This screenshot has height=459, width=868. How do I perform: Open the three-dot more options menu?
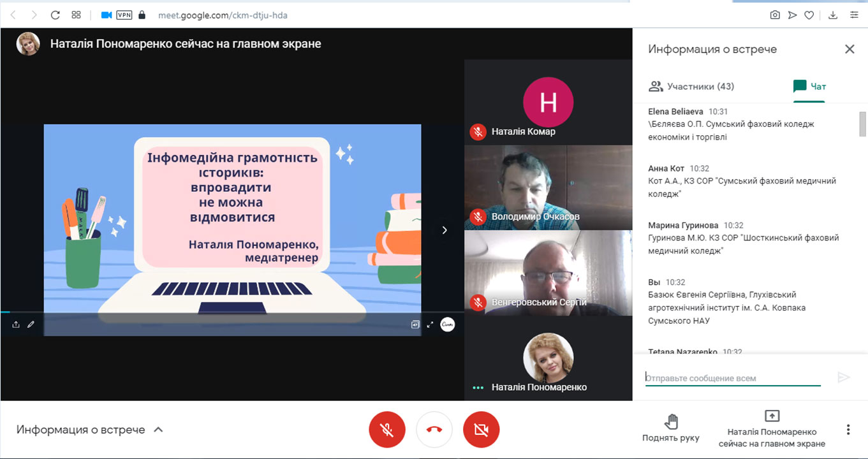pos(848,430)
